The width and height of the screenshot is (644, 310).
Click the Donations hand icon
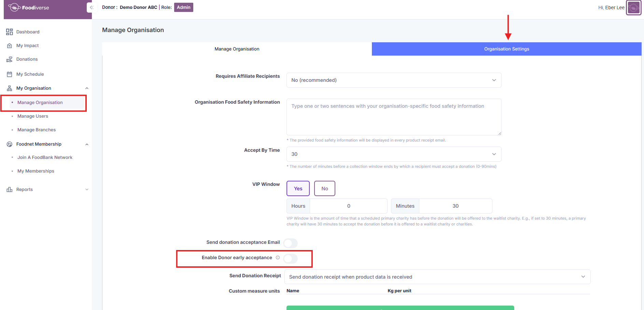(x=10, y=59)
